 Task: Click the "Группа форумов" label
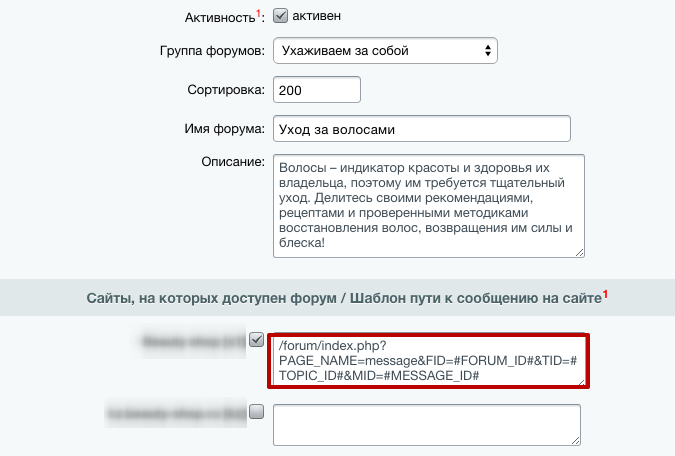coord(212,50)
